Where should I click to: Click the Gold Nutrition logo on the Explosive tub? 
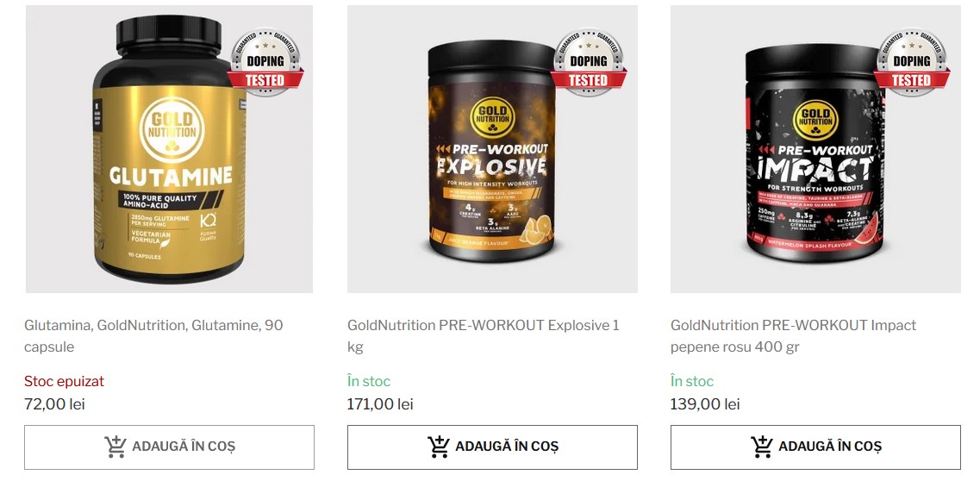point(492,115)
